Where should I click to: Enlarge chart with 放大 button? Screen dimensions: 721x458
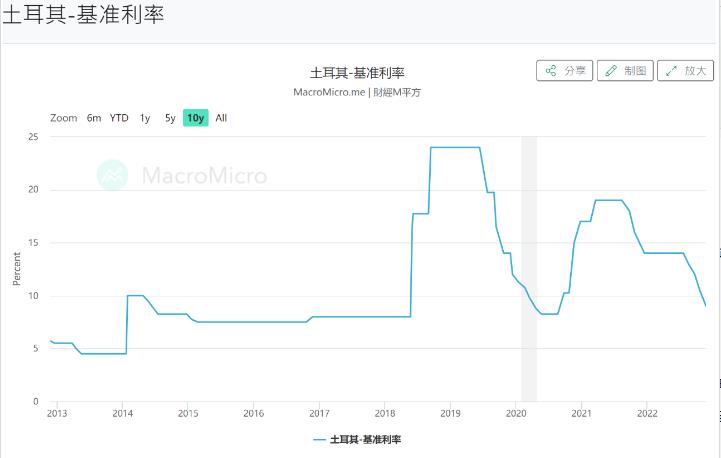[x=685, y=71]
